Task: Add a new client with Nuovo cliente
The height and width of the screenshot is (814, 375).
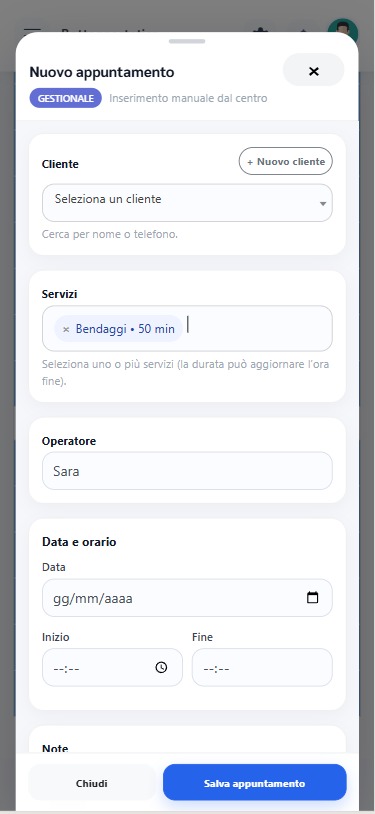Action: 286,161
